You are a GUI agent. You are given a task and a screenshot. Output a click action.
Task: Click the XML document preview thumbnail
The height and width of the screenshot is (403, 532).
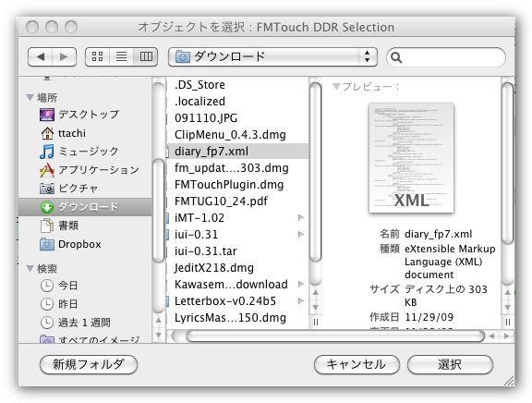pyautogui.click(x=411, y=158)
